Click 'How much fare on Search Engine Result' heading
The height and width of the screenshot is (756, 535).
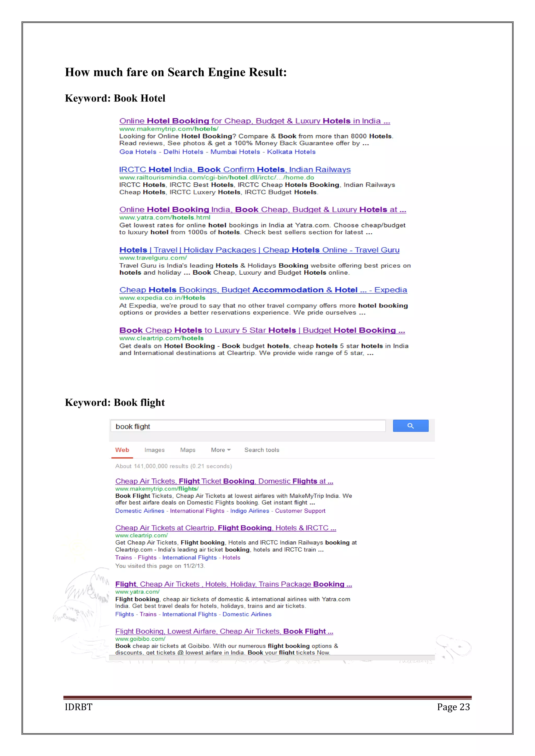click(176, 72)
